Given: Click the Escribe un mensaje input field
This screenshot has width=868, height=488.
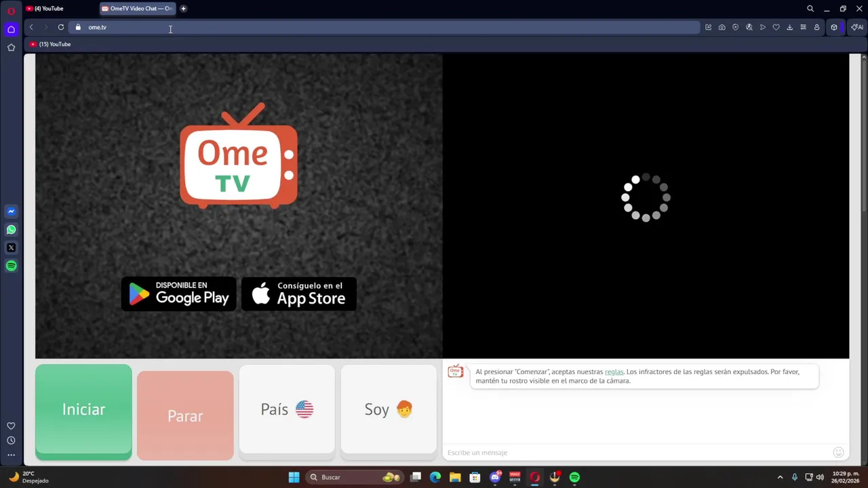Looking at the screenshot, I should click(637, 452).
